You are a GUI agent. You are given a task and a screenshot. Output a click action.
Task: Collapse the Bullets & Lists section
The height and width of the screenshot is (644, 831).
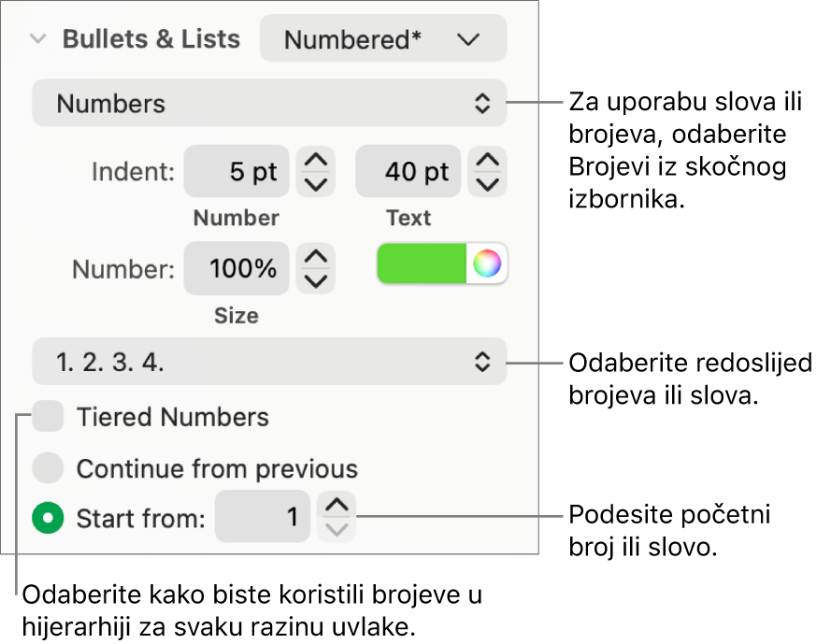[37, 39]
